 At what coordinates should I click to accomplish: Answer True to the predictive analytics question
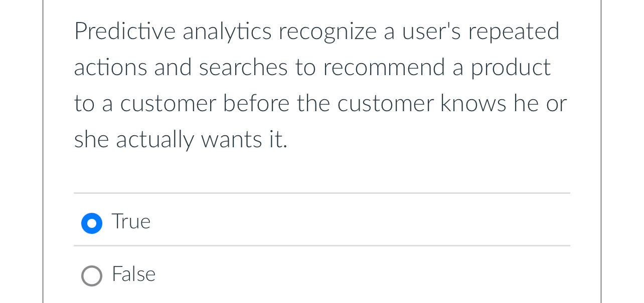pyautogui.click(x=92, y=223)
